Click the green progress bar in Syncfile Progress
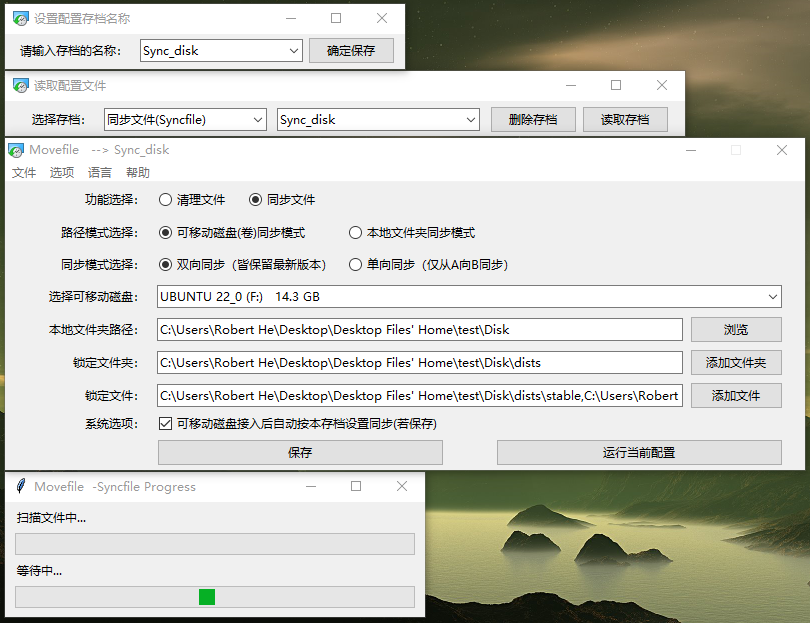 [207, 596]
